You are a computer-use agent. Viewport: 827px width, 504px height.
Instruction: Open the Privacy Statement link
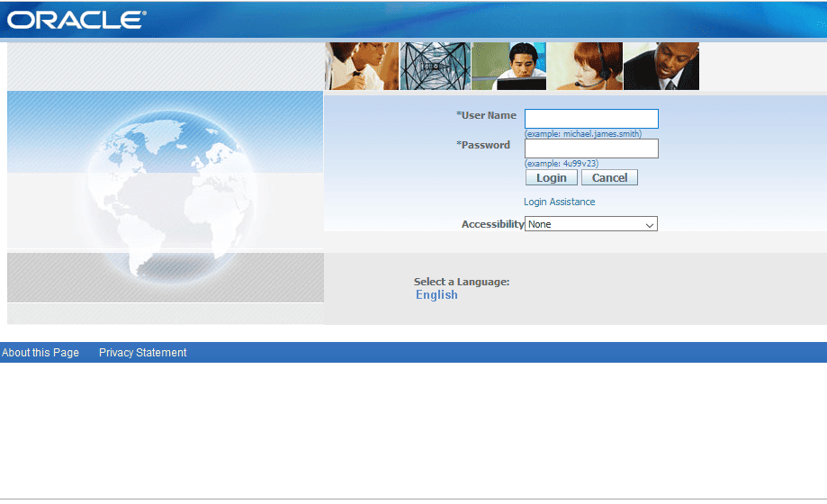142,352
